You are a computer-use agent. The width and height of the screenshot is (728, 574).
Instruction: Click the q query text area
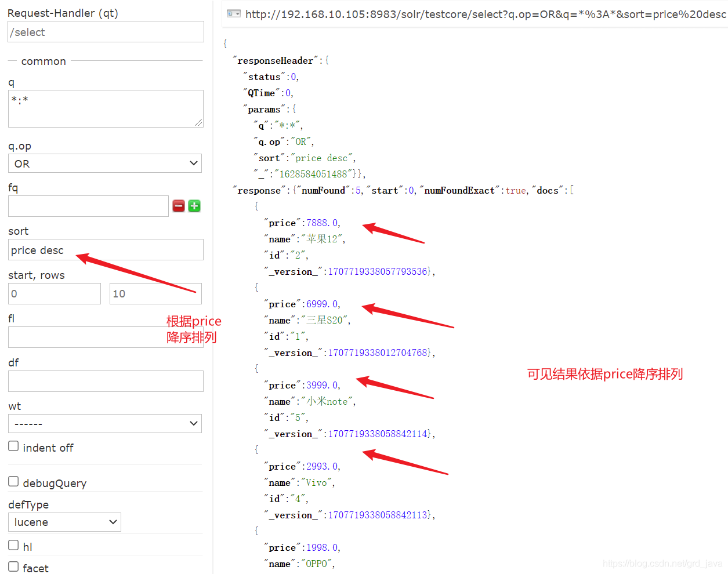tap(106, 108)
